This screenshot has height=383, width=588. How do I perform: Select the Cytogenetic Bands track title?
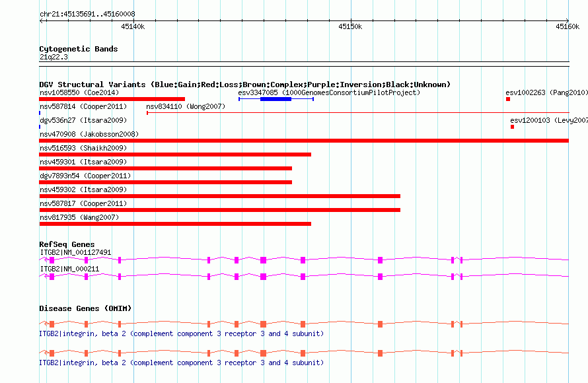(79, 49)
